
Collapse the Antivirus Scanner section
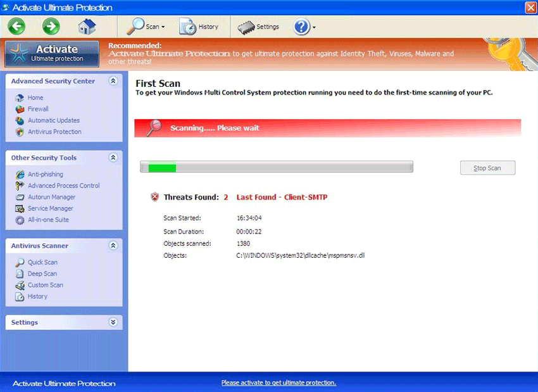113,246
